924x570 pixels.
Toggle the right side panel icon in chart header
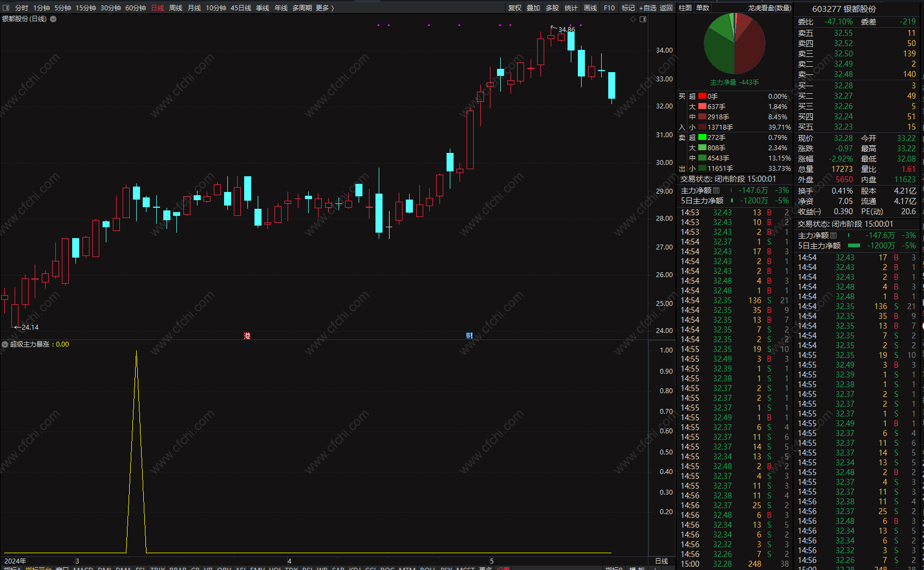coord(643,20)
